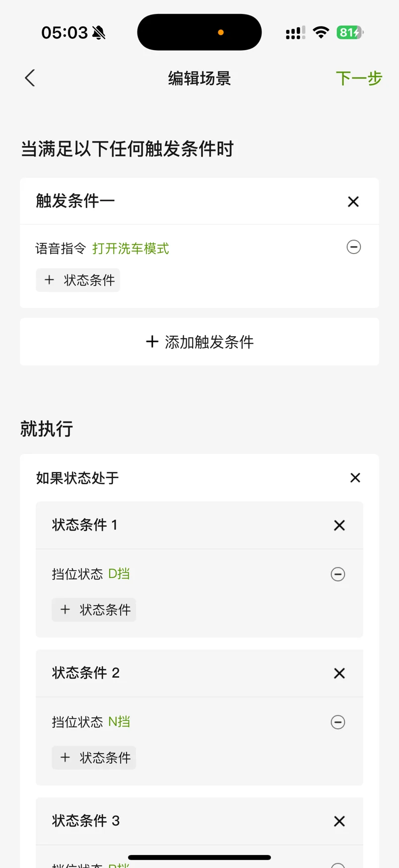399x868 pixels.
Task: Remove 状态条件 1 using X icon
Action: point(339,525)
